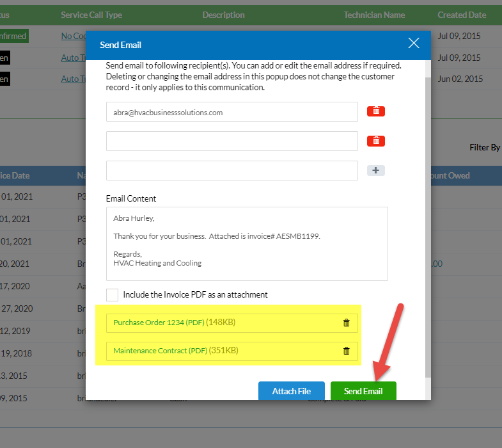
Task: Click red trash icon beside second email field
Action: tap(375, 141)
